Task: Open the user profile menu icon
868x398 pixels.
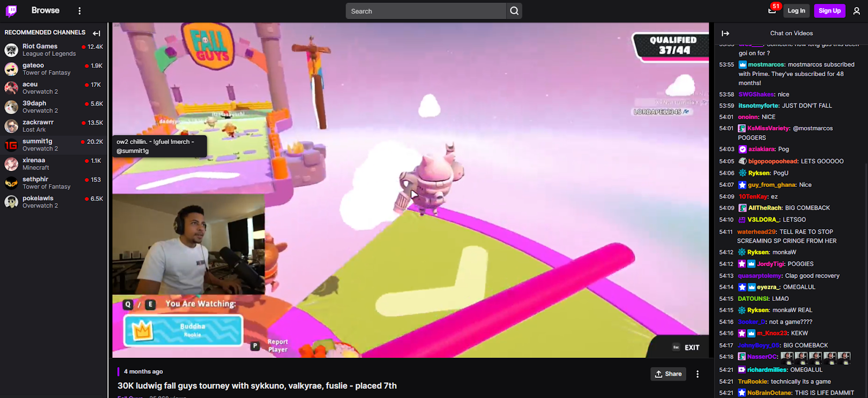Action: [857, 11]
